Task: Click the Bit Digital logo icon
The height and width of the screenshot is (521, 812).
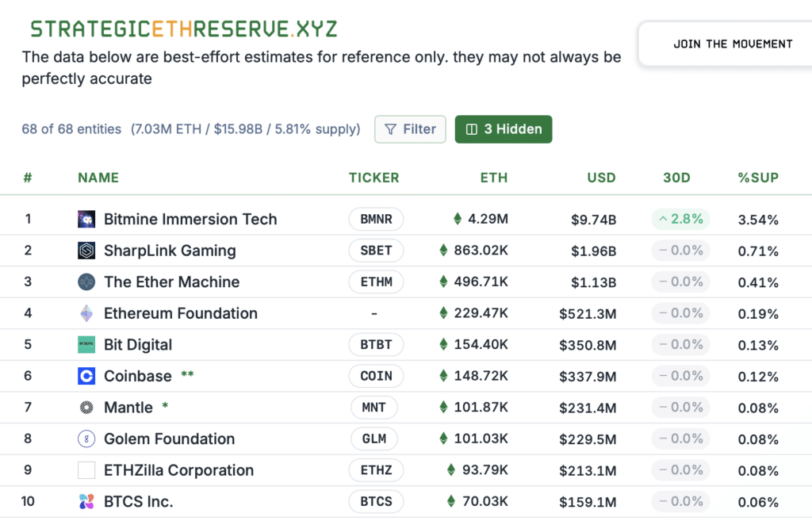Action: pyautogui.click(x=86, y=345)
